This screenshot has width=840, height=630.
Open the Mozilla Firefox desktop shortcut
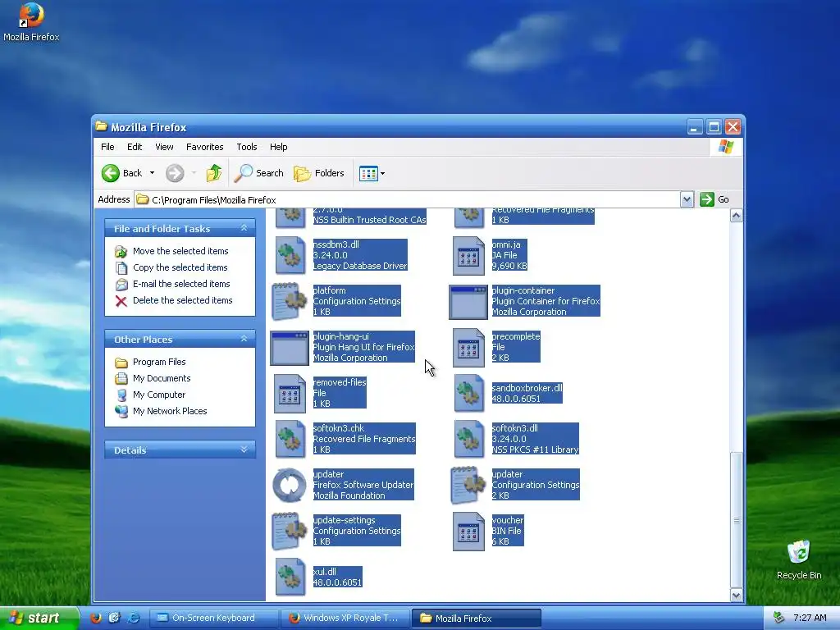[31, 21]
